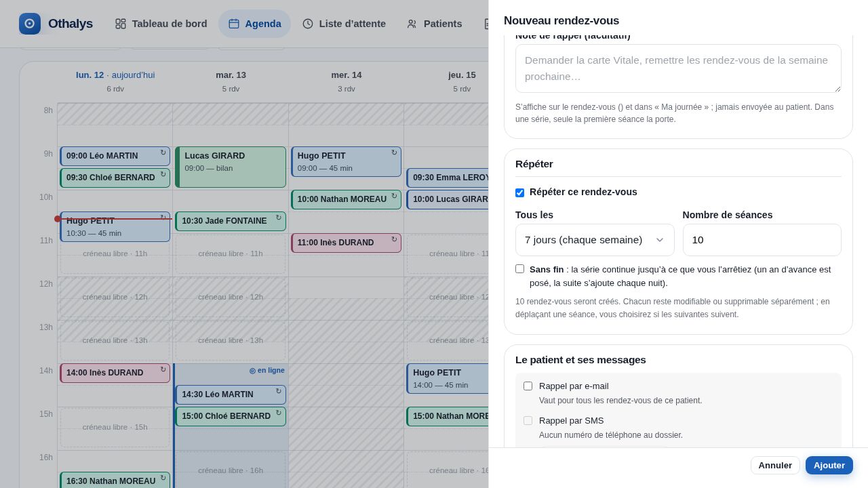Enable Rappel par e-mail
868x488 pixels.
click(x=528, y=386)
